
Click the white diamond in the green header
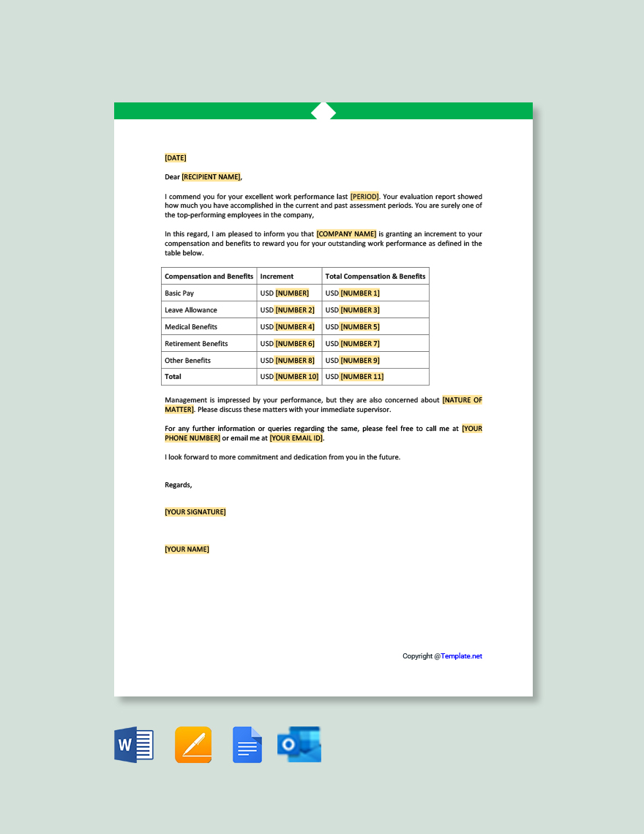click(x=323, y=112)
